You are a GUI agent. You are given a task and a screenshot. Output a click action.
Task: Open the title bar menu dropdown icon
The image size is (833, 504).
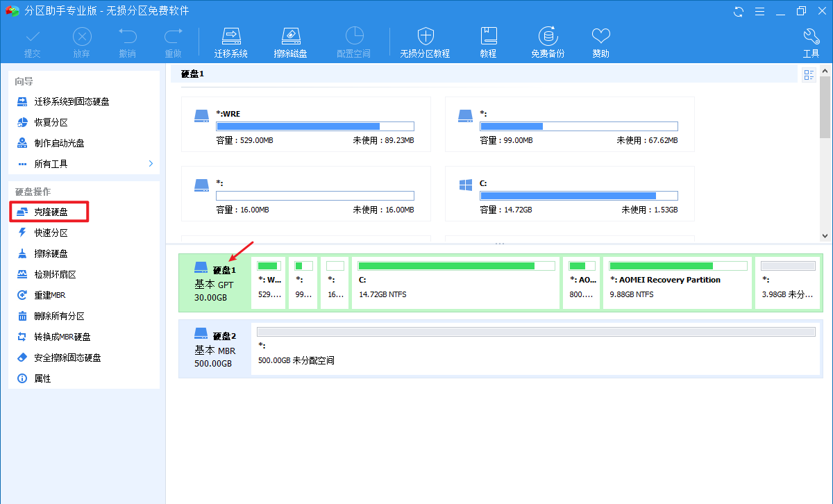click(x=759, y=11)
